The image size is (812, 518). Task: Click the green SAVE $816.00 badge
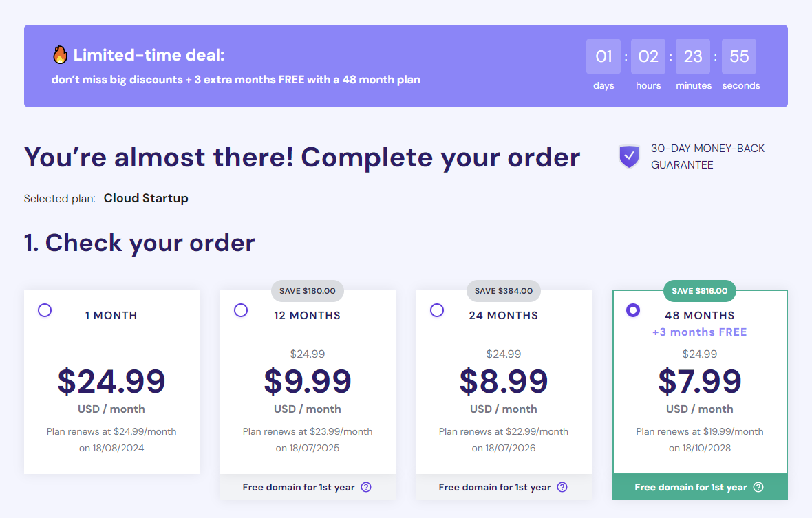(699, 291)
